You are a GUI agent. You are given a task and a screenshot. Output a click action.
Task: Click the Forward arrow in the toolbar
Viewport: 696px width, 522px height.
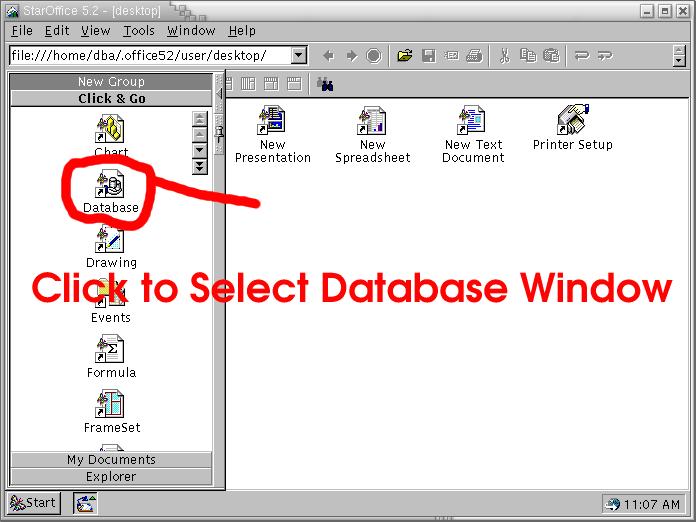[x=352, y=56]
